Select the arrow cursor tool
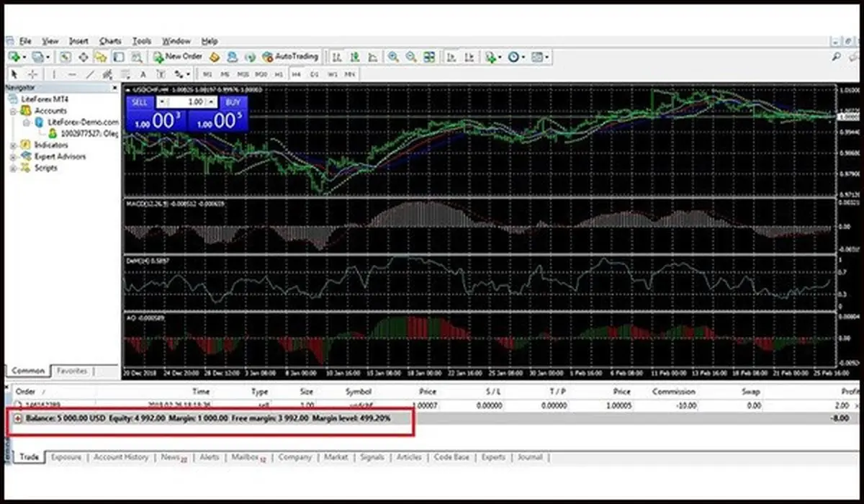Viewport: 864px width, 504px height. (x=14, y=74)
